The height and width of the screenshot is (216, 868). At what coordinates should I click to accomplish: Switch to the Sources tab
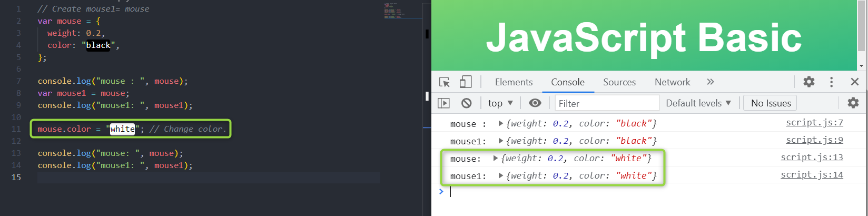619,82
